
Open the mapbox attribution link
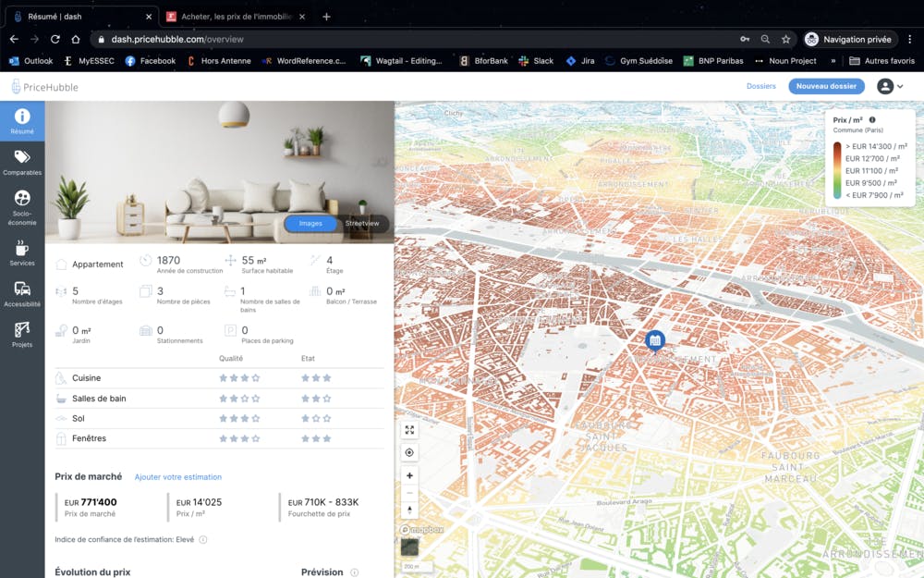422,530
